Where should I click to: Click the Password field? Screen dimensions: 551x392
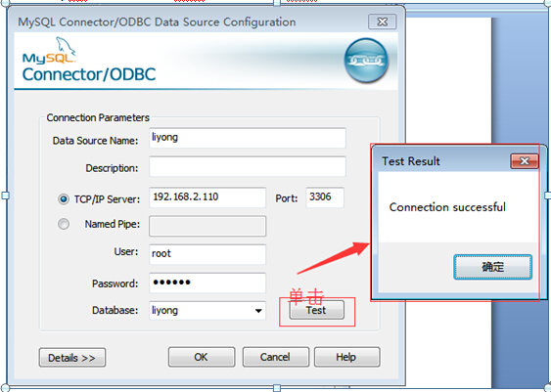point(207,283)
